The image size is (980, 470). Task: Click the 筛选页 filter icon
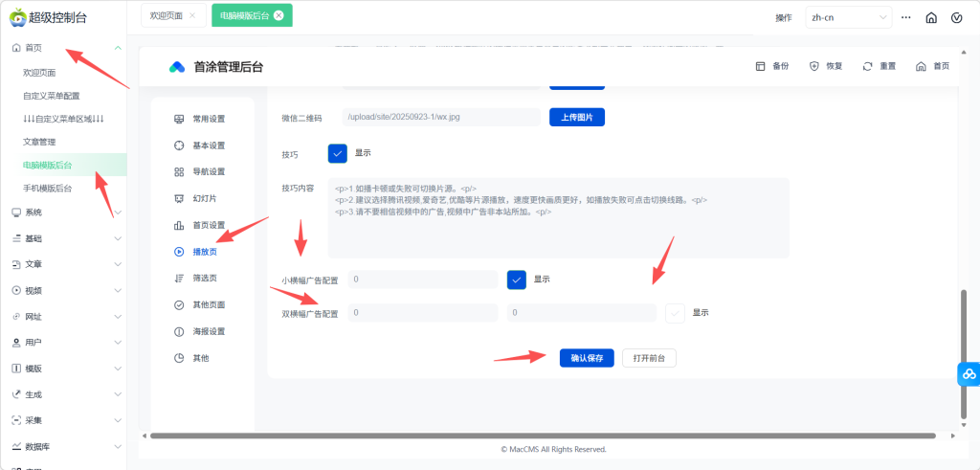tap(179, 279)
